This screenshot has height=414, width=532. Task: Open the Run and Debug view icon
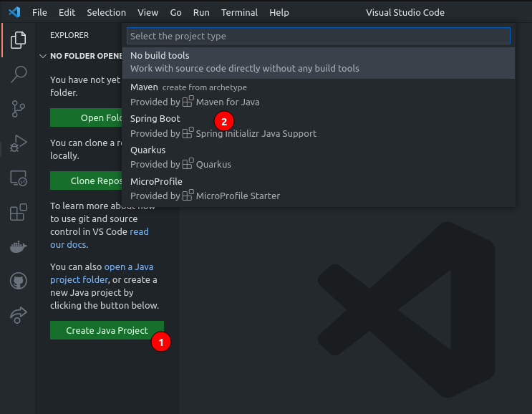click(18, 143)
